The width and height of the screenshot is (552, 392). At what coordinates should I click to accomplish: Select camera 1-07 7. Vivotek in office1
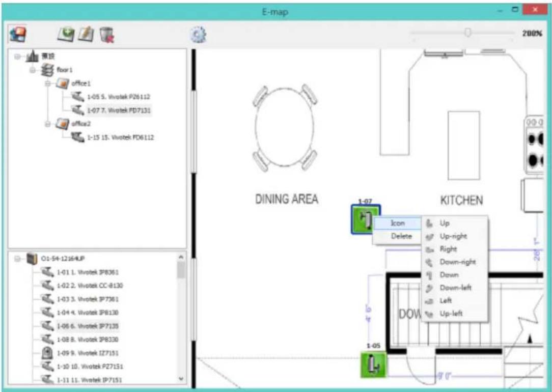click(x=119, y=110)
